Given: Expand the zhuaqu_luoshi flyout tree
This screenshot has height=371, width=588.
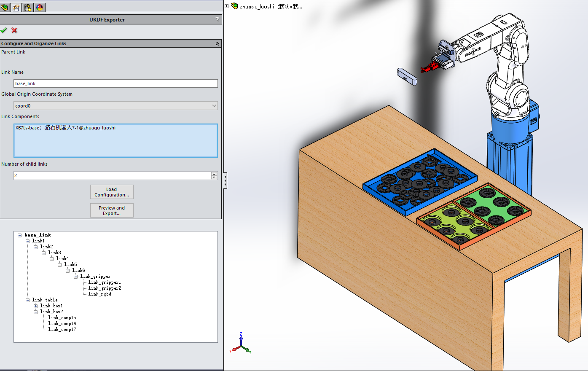Looking at the screenshot, I should [227, 6].
